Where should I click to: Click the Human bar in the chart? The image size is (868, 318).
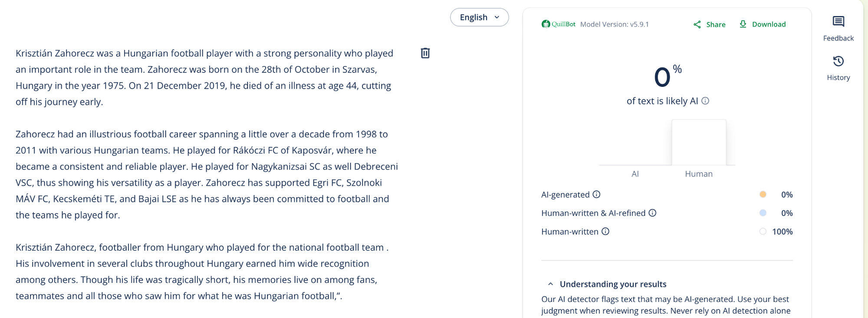pyautogui.click(x=698, y=142)
